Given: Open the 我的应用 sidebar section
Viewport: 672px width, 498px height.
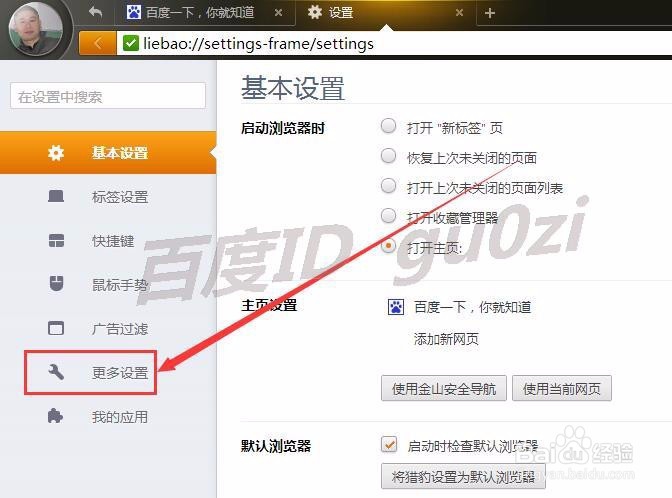Looking at the screenshot, I should [108, 417].
